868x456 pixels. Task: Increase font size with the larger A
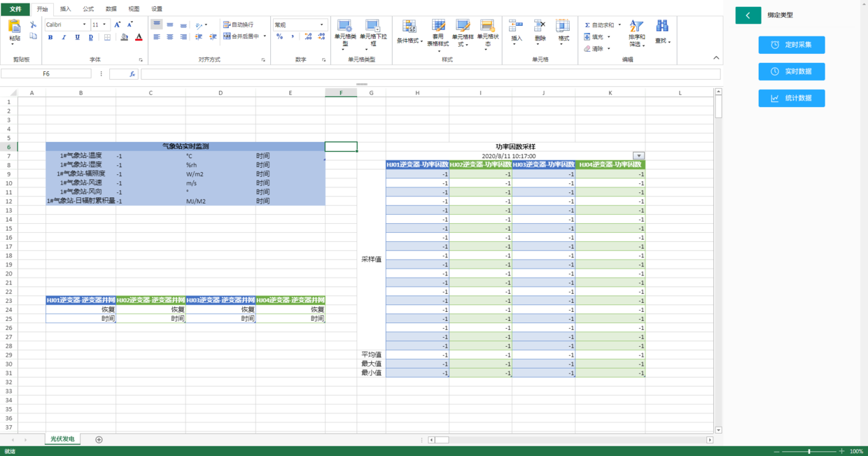118,24
